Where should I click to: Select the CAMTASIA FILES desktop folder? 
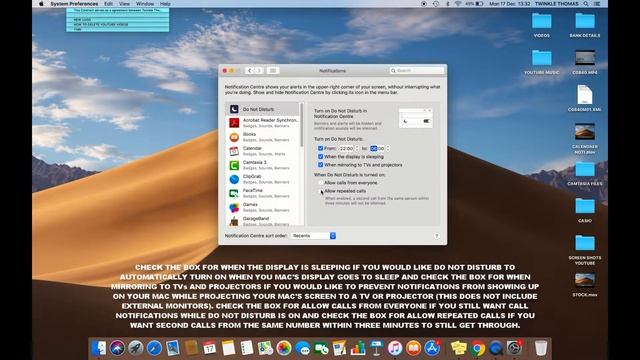coord(585,173)
